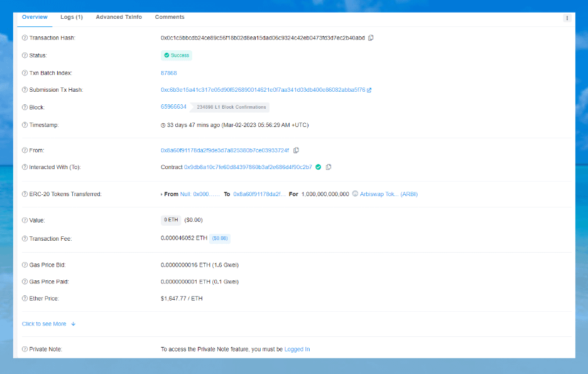This screenshot has width=588, height=374.
Task: Click the Arbiswap token icon
Action: click(x=356, y=194)
